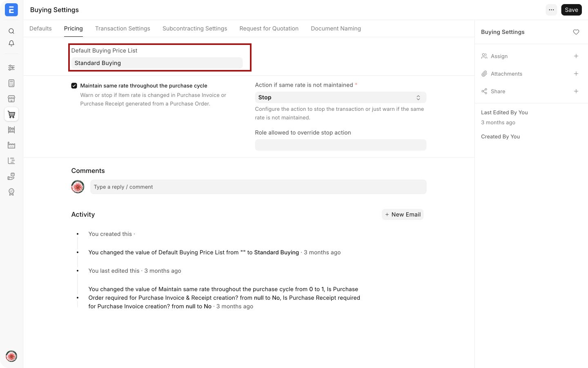Open the Gantt chart Projects sidebar icon
The width and height of the screenshot is (588, 368).
point(11,161)
